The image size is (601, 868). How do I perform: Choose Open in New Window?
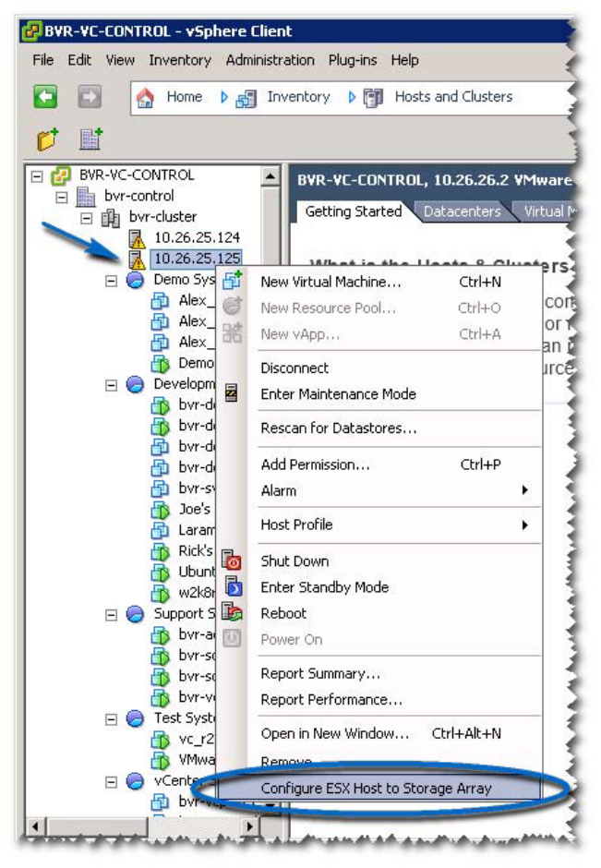pyautogui.click(x=335, y=733)
